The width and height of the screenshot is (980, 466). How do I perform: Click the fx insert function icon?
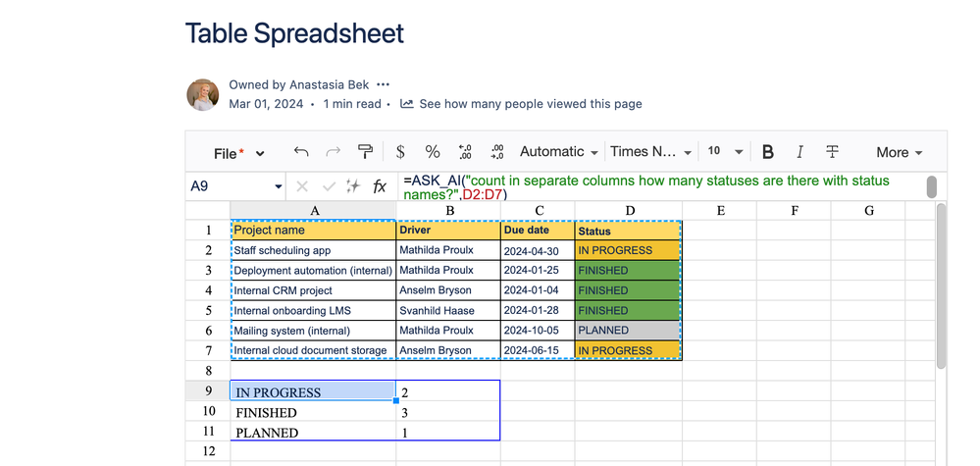(x=380, y=186)
